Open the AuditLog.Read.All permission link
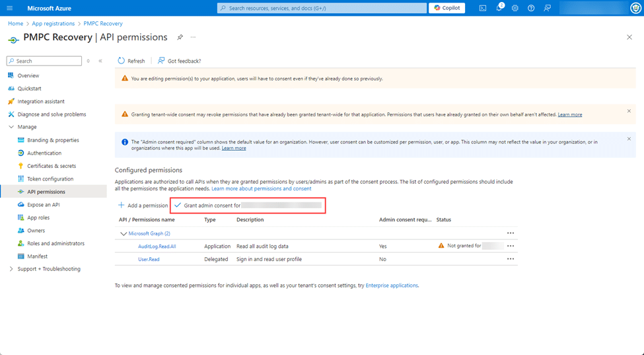644x355 pixels. (157, 246)
